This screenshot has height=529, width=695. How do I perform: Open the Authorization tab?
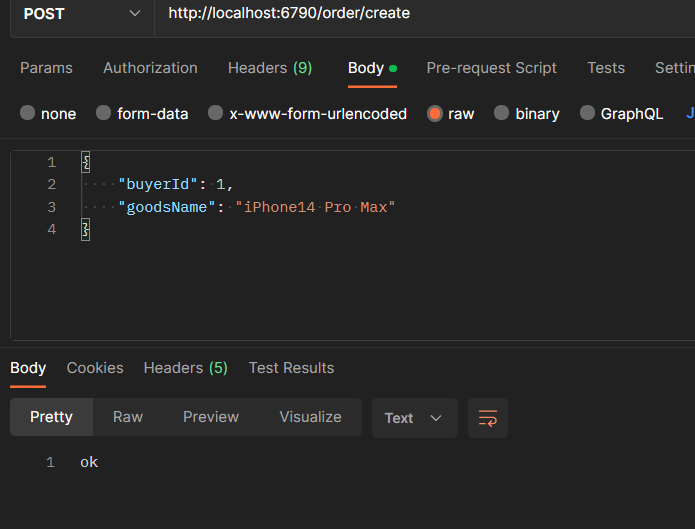(x=150, y=68)
